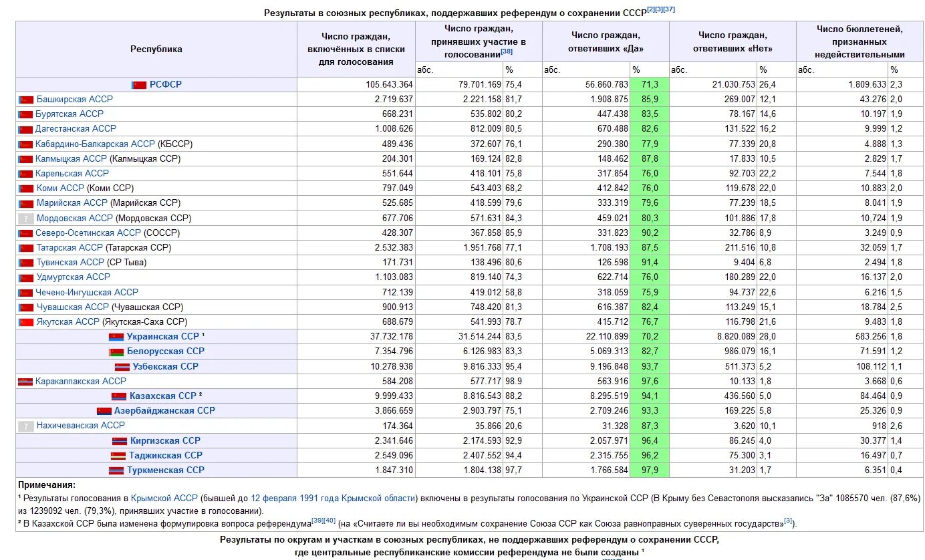The width and height of the screenshot is (925, 560).
Task: Open the Нахичеванская АССР link
Action: coord(81,425)
